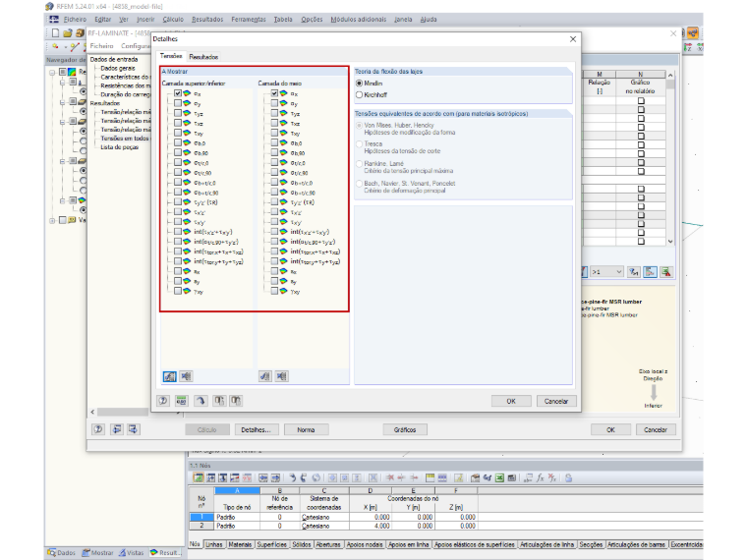Switch to the Vistas navigator tab
Screen dimensions: 747x560
[x=131, y=553]
